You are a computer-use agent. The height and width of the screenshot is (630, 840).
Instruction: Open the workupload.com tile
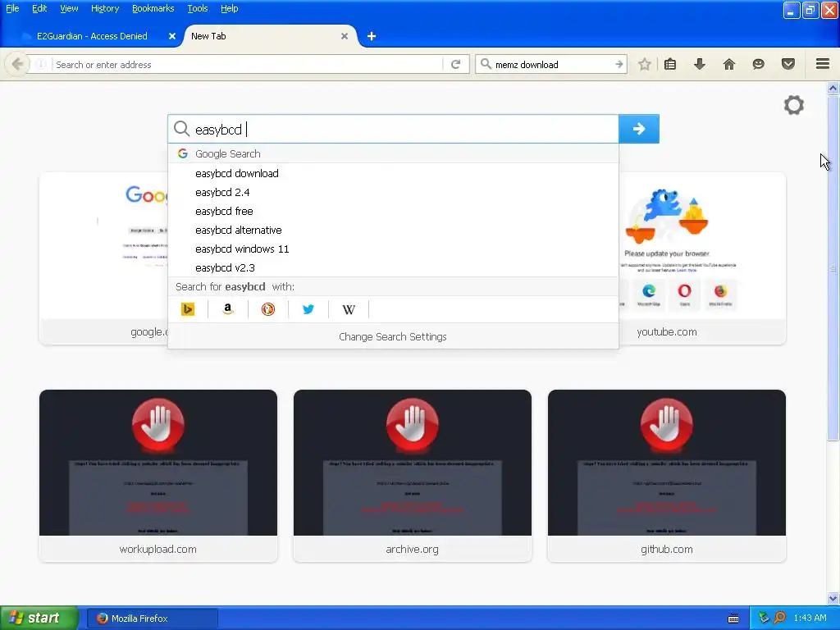(158, 476)
